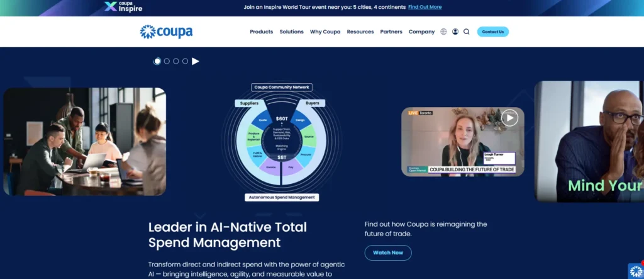
Task: Open the chat widget icon at bottom right
Action: coord(636,271)
